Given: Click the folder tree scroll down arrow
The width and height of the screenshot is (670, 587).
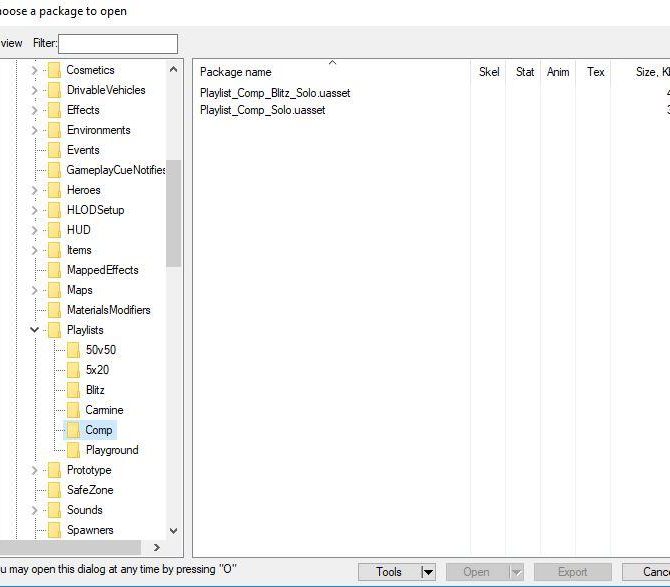Looking at the screenshot, I should (174, 531).
